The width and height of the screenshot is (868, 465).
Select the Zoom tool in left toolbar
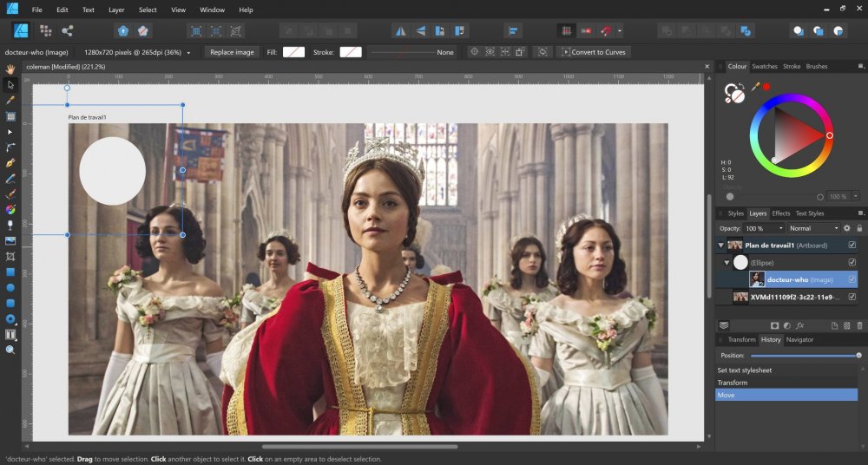[10, 350]
